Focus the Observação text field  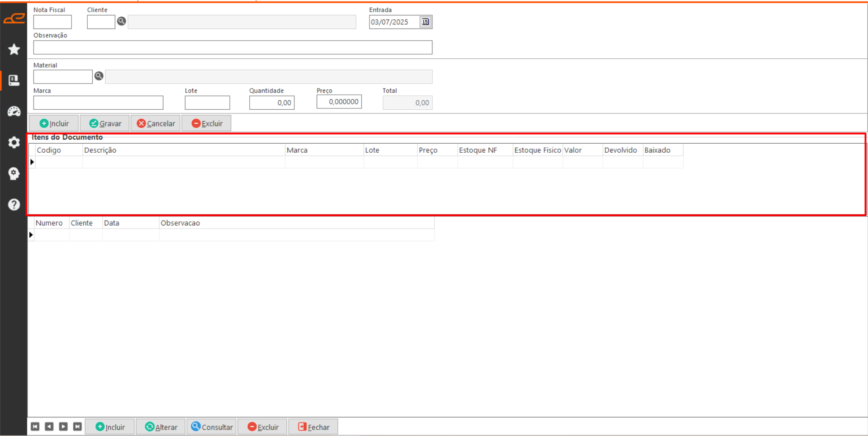coord(232,47)
